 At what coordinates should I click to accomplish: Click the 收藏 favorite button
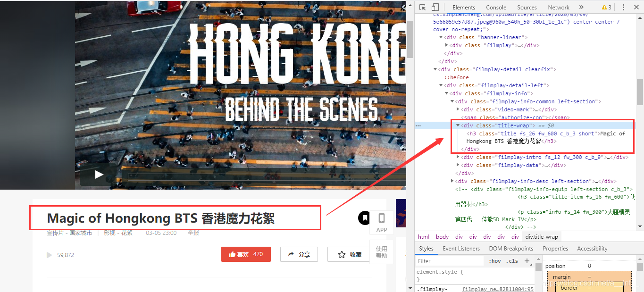tap(350, 254)
